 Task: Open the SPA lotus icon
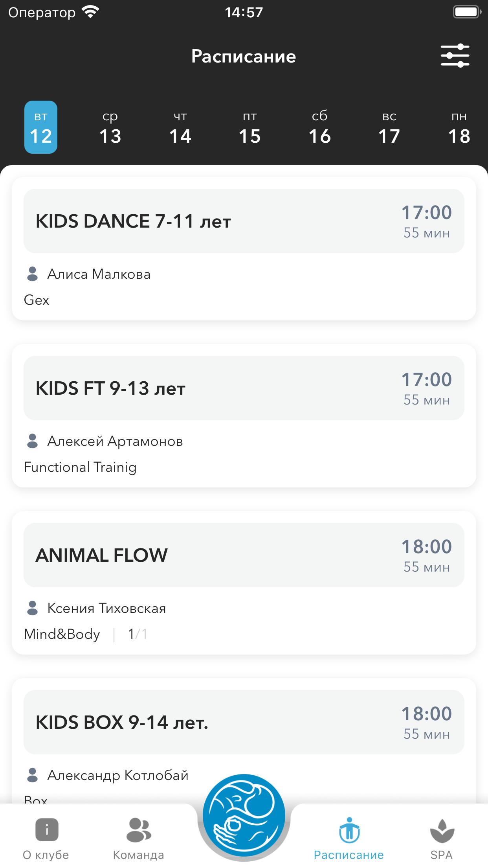[x=442, y=831]
